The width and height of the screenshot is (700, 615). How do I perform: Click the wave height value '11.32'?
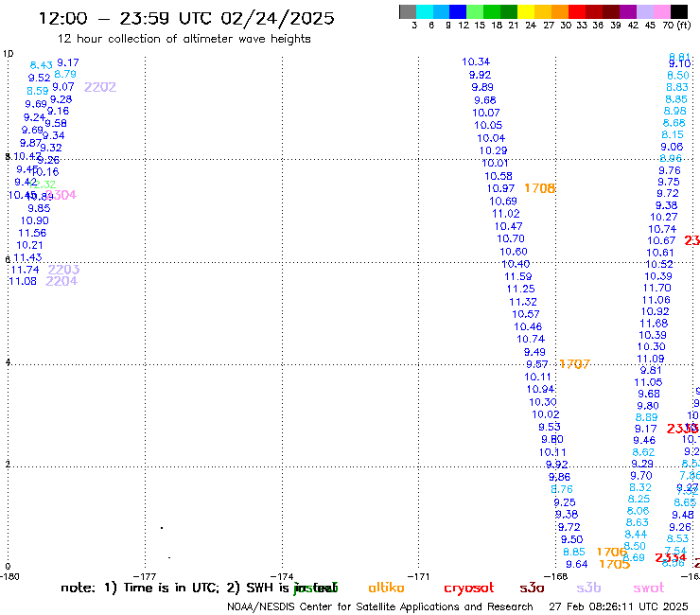coord(523,302)
